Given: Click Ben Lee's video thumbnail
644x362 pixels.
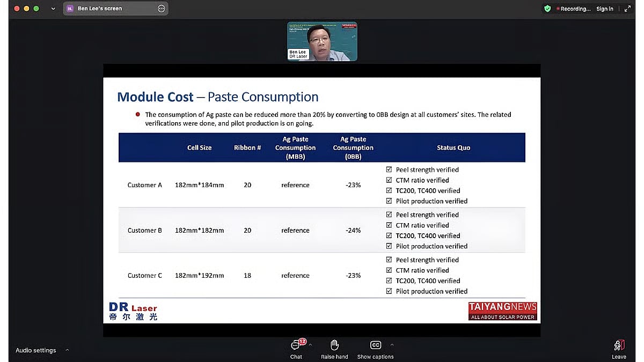Looking at the screenshot, I should pos(322,41).
